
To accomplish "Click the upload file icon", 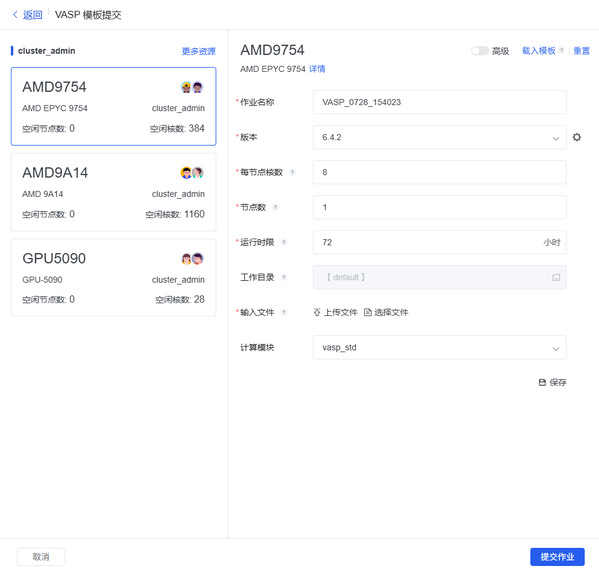I will (317, 312).
